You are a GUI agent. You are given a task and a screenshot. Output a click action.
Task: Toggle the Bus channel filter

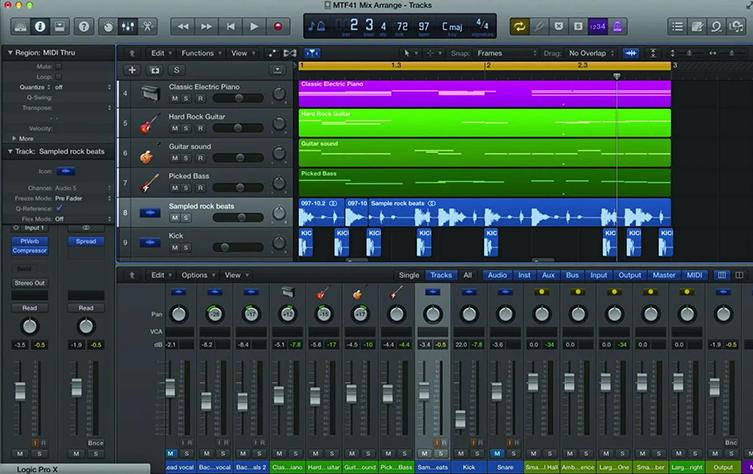click(572, 275)
